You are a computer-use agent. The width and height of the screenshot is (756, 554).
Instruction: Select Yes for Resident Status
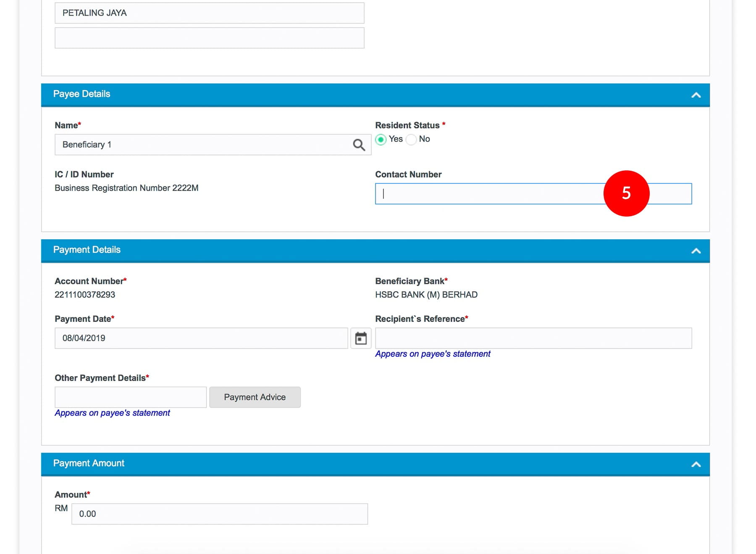click(381, 139)
